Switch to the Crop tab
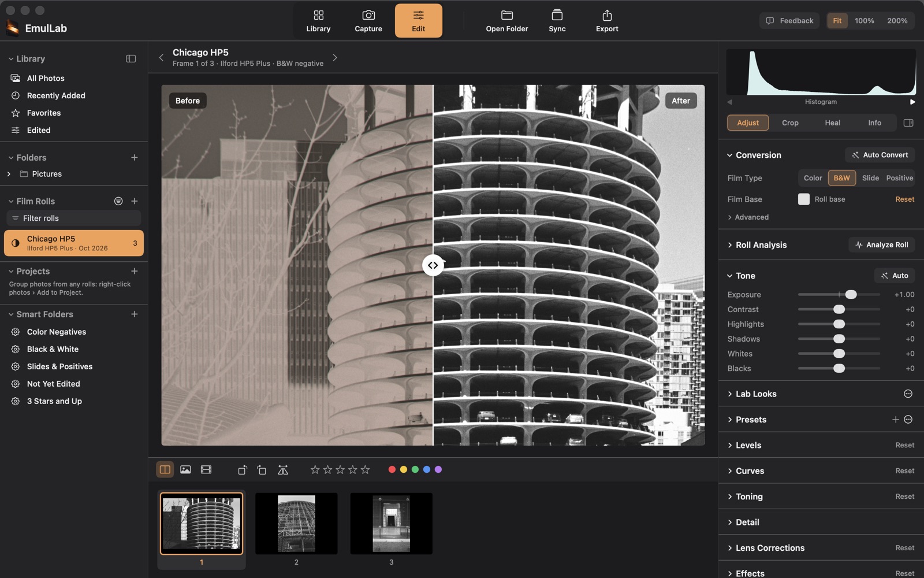Screen dimensions: 924x578 tap(790, 123)
